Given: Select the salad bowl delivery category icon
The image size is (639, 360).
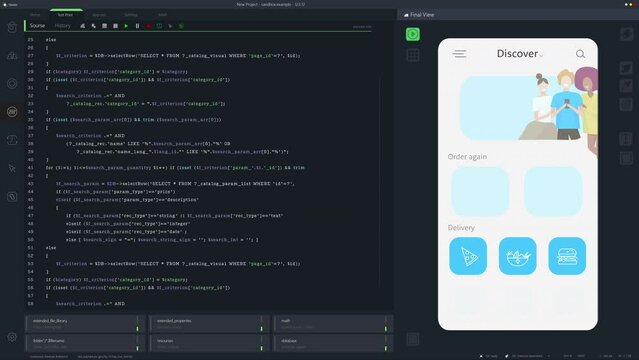Looking at the screenshot, I should point(518,256).
